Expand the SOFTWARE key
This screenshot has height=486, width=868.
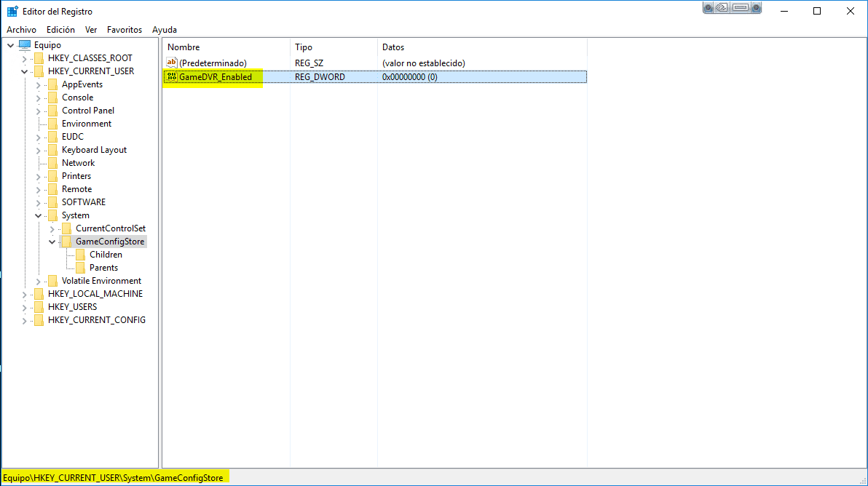point(39,202)
